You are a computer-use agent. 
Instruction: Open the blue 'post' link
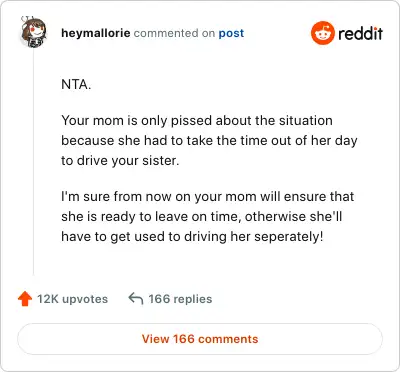(231, 33)
